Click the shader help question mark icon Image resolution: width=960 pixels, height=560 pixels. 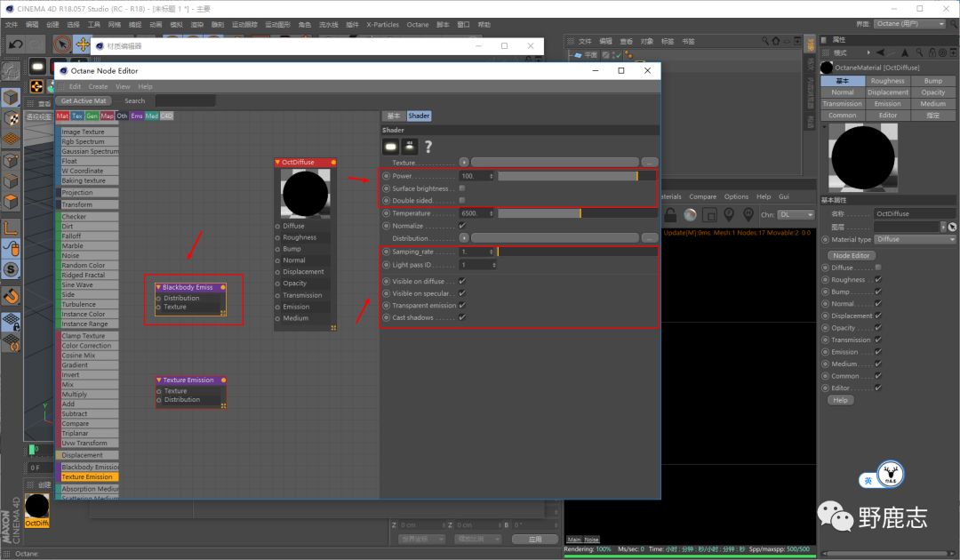pos(428,147)
